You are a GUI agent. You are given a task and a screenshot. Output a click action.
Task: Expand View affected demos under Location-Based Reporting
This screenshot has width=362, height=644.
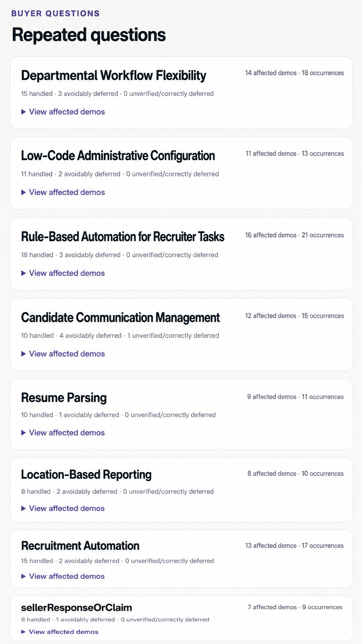point(63,508)
